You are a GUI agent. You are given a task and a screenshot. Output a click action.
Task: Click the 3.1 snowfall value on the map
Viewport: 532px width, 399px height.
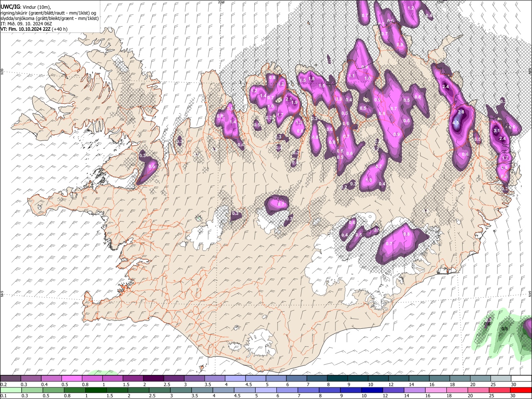[x=496, y=131]
